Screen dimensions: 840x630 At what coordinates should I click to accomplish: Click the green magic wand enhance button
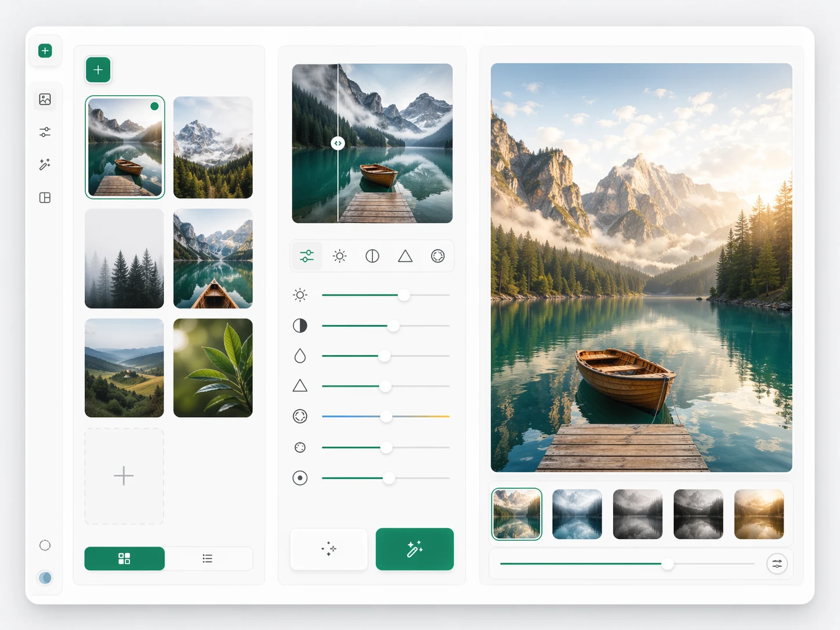pyautogui.click(x=415, y=549)
